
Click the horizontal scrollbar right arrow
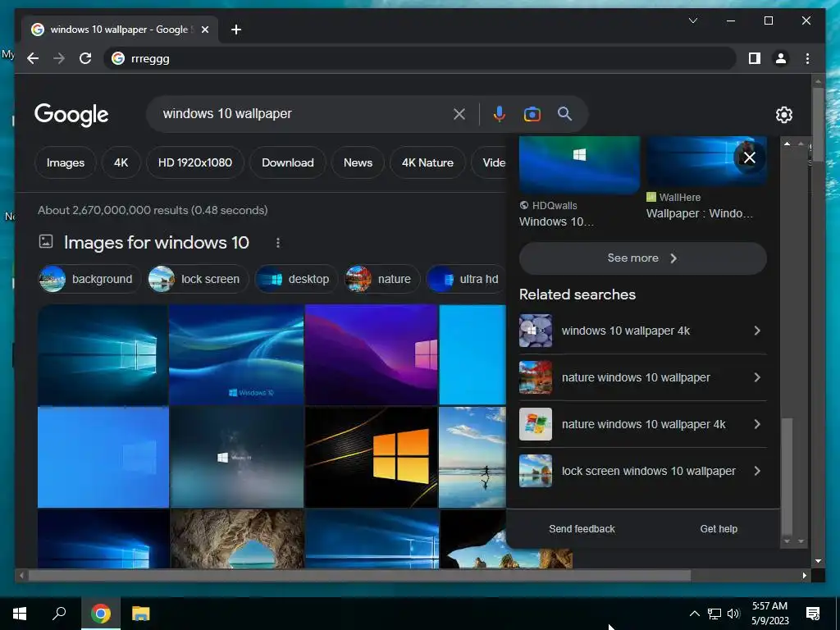pos(804,576)
